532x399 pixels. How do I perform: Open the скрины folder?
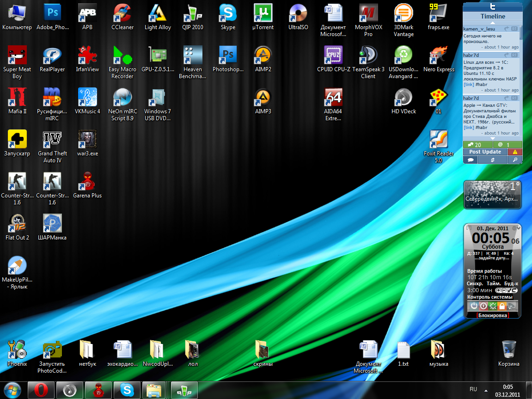[263, 354]
